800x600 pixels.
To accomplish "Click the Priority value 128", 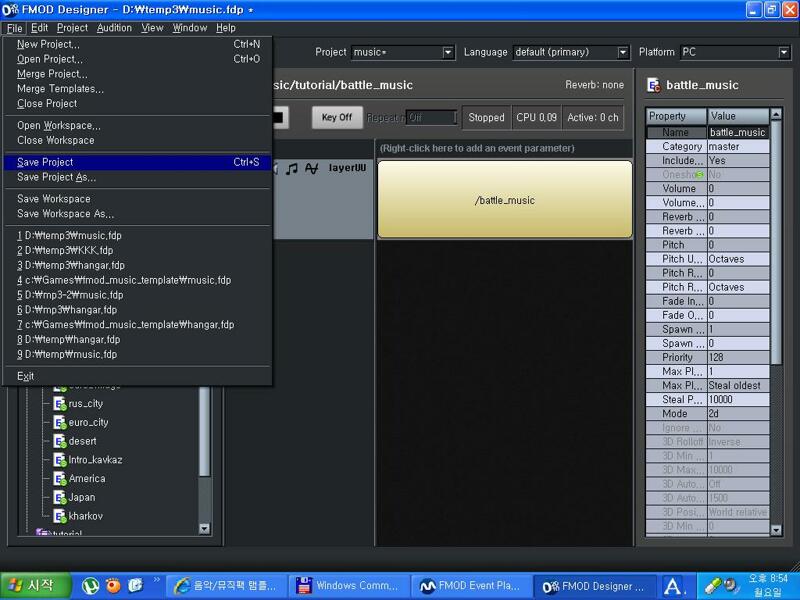I will point(738,358).
